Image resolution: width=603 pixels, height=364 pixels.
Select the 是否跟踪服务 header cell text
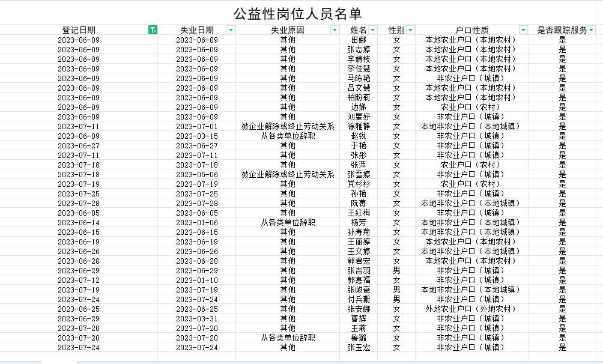point(562,30)
